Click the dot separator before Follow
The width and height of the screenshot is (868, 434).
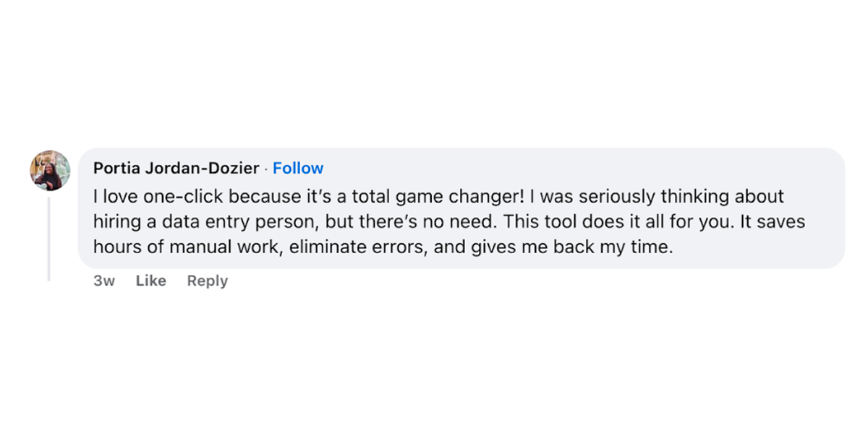(265, 168)
